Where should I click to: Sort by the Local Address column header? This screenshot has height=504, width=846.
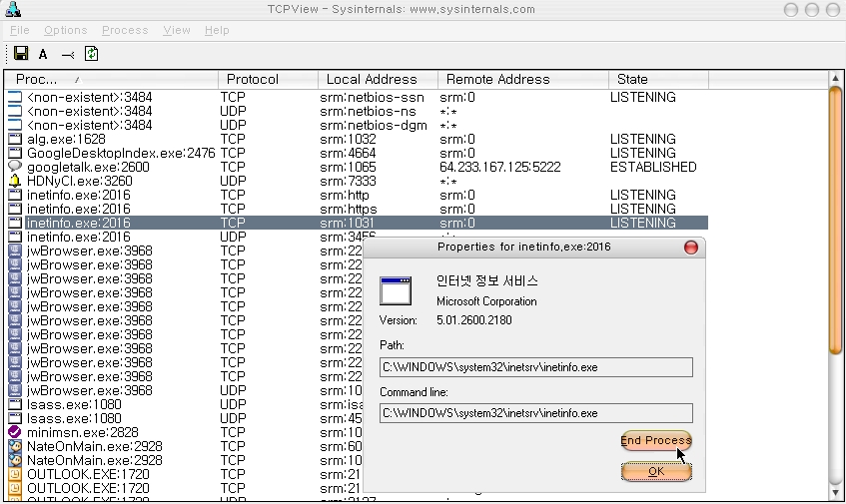click(x=378, y=79)
